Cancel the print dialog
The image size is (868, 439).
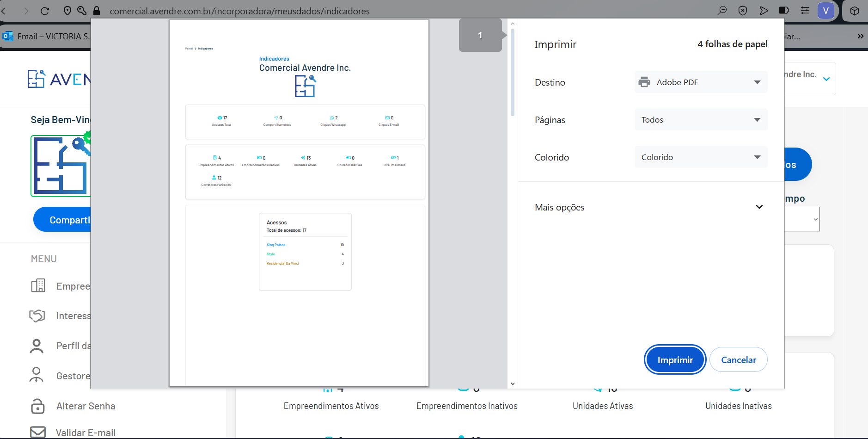[739, 359]
